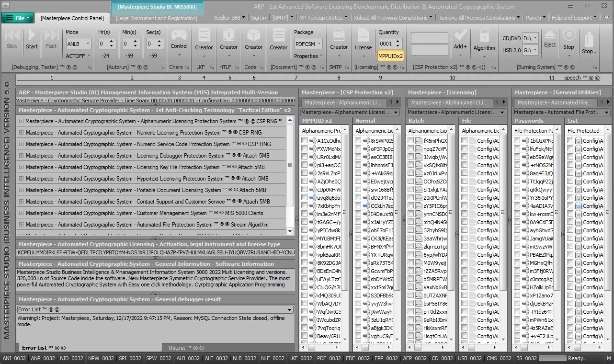Open the Algorithm padlock icon

484,36
